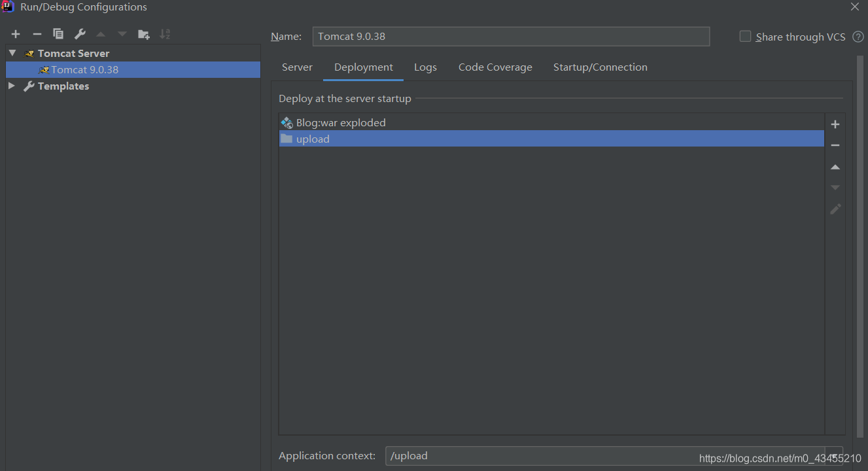The width and height of the screenshot is (868, 471).
Task: Open edit defaults wrench icon
Action: point(80,34)
